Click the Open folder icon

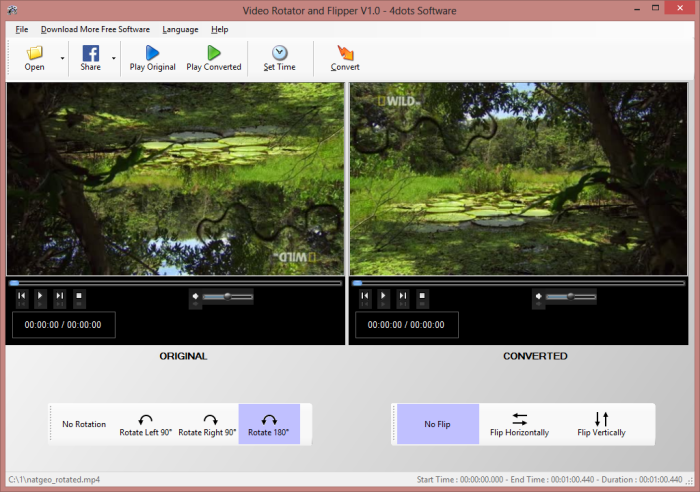(x=34, y=53)
